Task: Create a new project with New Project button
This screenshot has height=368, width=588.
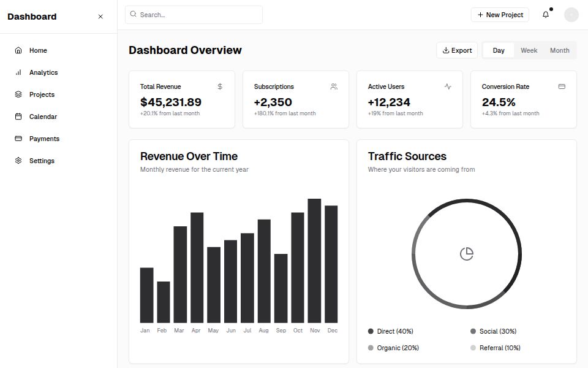Action: pyautogui.click(x=500, y=14)
